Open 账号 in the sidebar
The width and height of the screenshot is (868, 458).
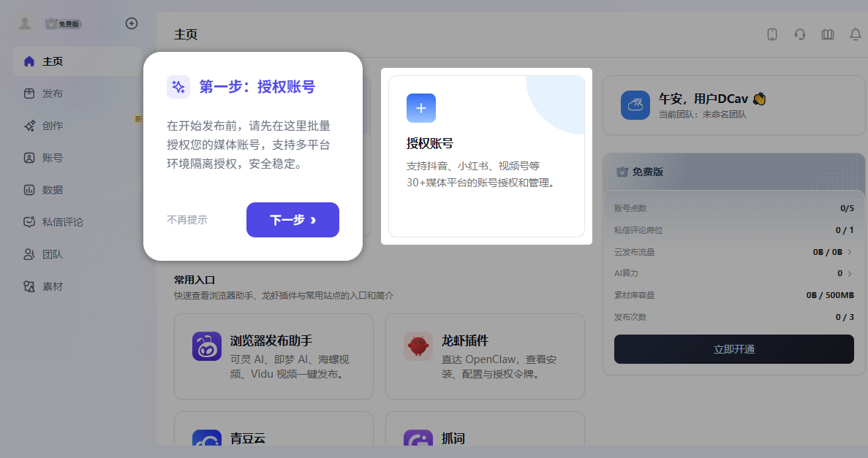tap(78, 158)
